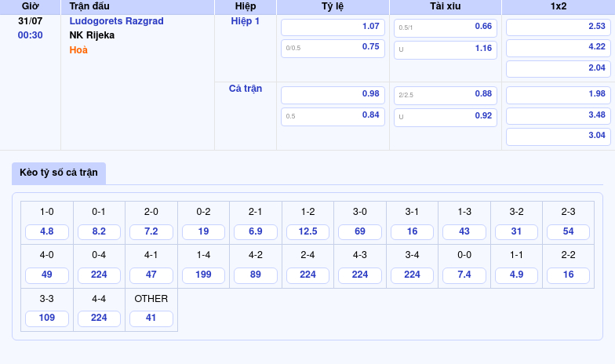Pick the 3.04 full-match draw odds
Screen dimensions: 615x364
tap(558, 136)
